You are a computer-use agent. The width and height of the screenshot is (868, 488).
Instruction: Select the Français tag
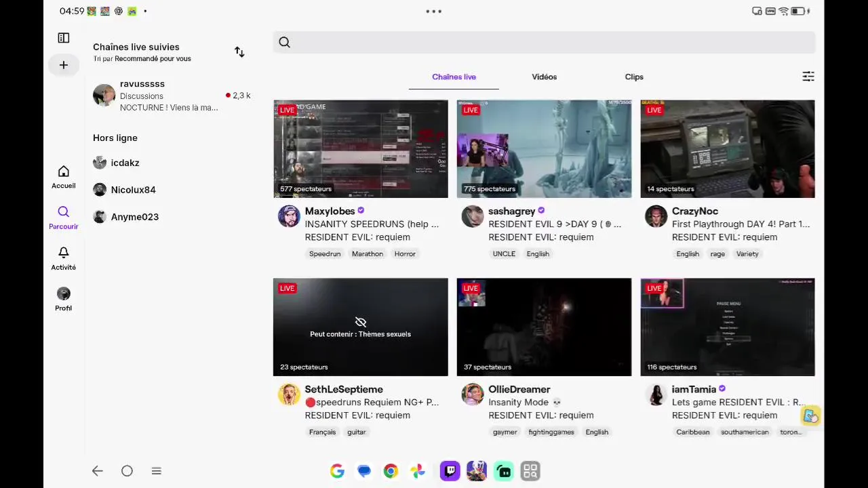pyautogui.click(x=322, y=432)
